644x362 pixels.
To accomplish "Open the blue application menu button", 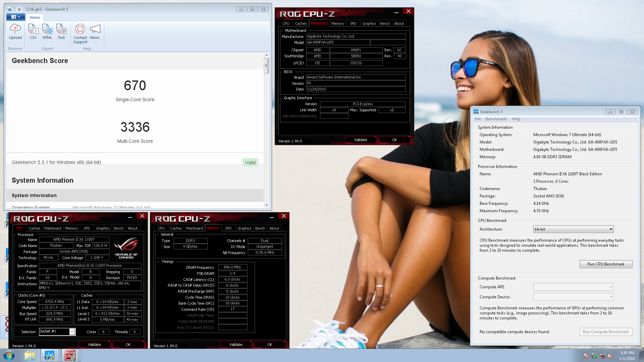I will pos(16,17).
